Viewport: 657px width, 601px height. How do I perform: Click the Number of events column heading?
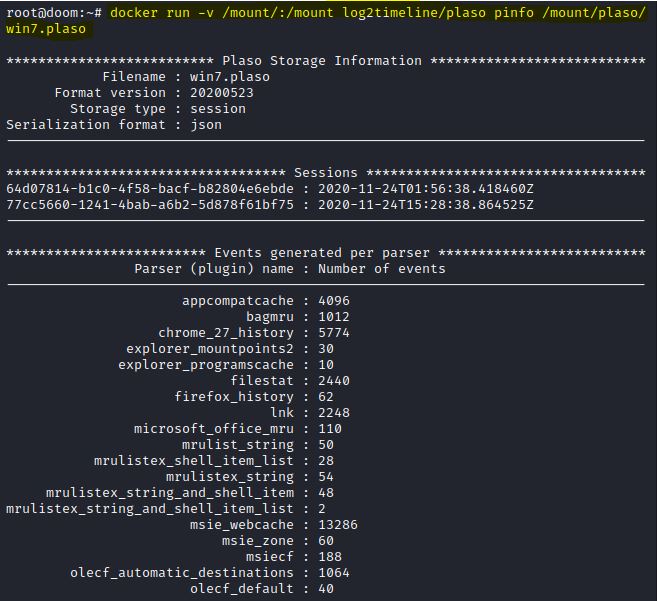click(x=381, y=269)
